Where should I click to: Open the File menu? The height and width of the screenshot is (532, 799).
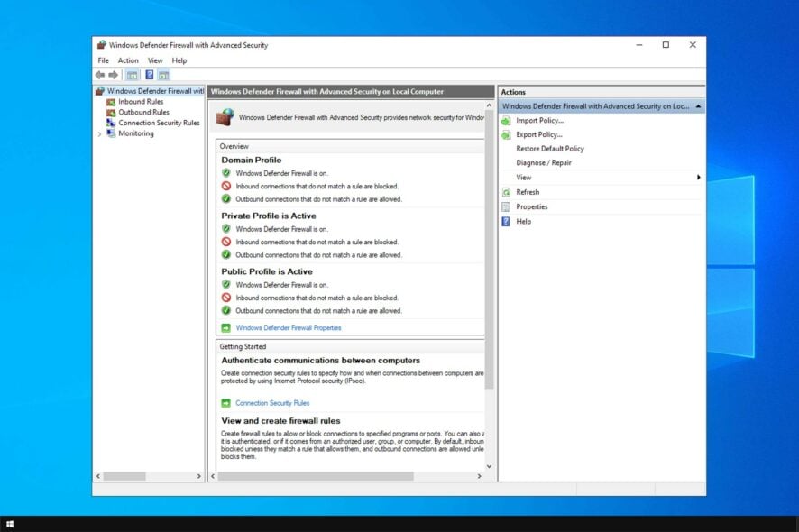(x=104, y=60)
